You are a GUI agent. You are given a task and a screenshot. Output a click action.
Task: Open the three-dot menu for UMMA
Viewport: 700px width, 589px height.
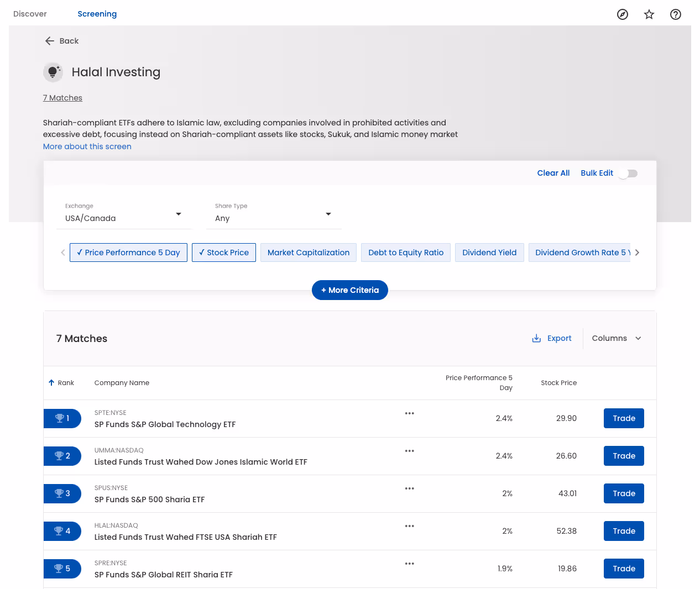pyautogui.click(x=410, y=451)
